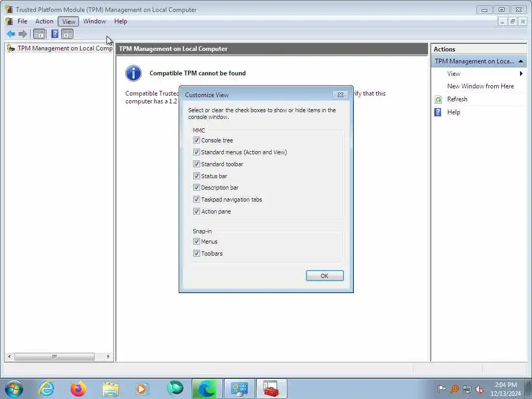Click the muted volume tray icon
The height and width of the screenshot is (399, 532).
(x=480, y=389)
